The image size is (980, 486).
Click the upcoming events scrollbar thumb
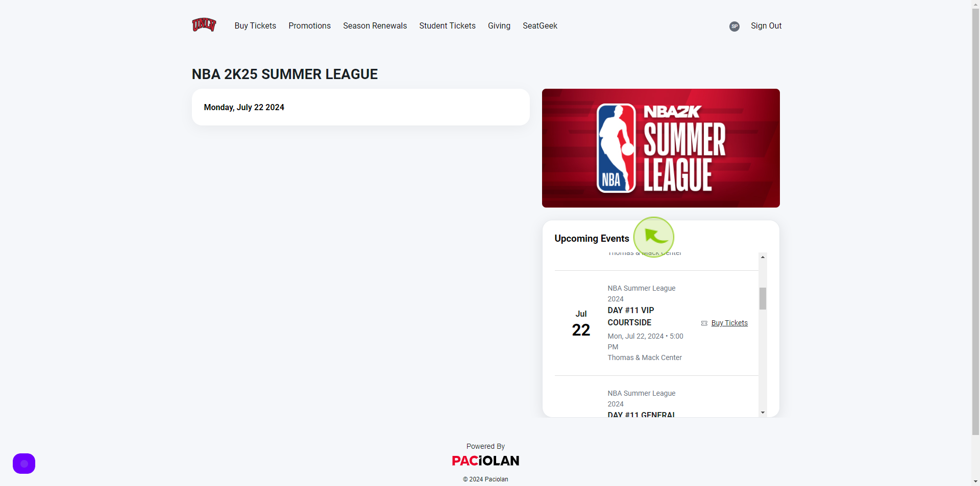[x=763, y=298]
